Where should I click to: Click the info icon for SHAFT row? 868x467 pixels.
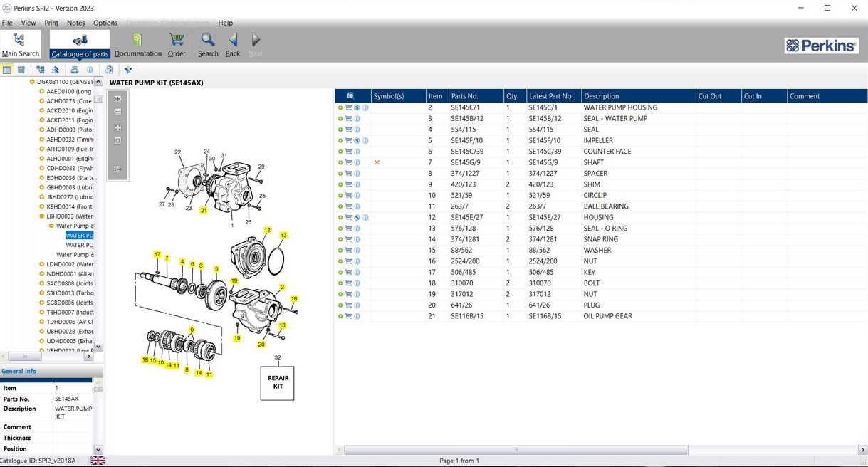point(357,162)
